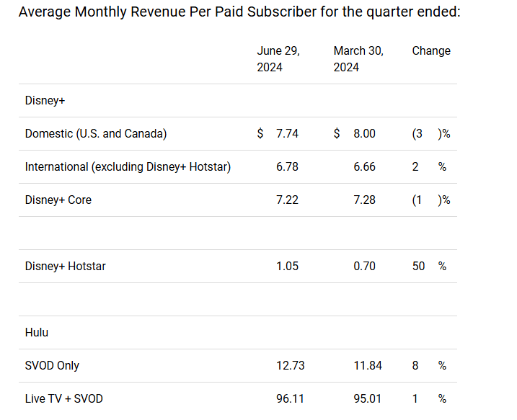Image resolution: width=517 pixels, height=420 pixels.
Task: Click the table title about Average Monthly Revenue
Action: pos(239,13)
